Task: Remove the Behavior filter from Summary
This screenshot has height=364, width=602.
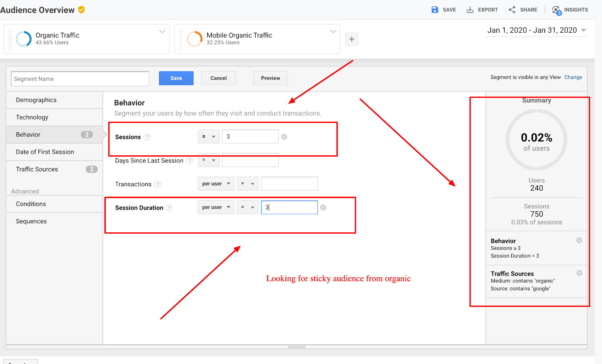Action: [x=579, y=240]
